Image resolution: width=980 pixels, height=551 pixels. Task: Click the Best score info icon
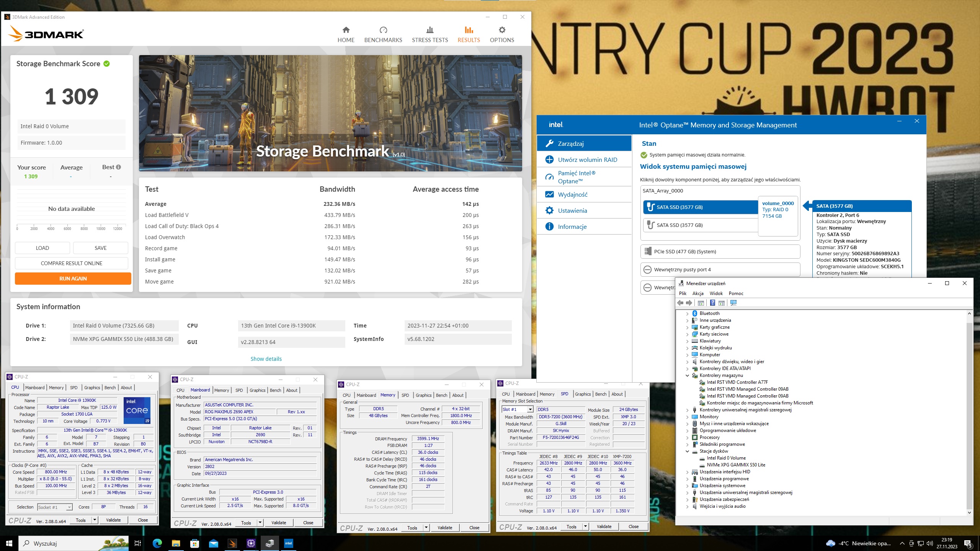pos(118,167)
